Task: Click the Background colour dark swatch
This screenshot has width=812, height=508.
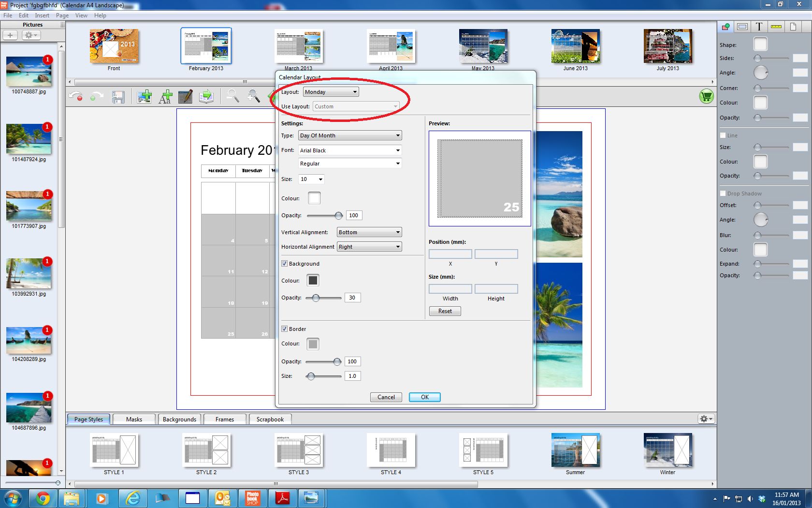Action: coord(313,281)
